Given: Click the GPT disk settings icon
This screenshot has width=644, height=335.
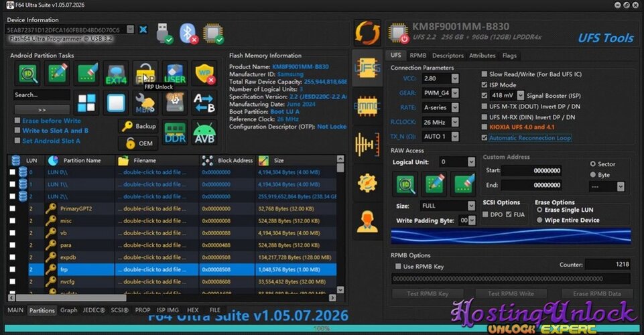Looking at the screenshot, I should click(x=175, y=103).
